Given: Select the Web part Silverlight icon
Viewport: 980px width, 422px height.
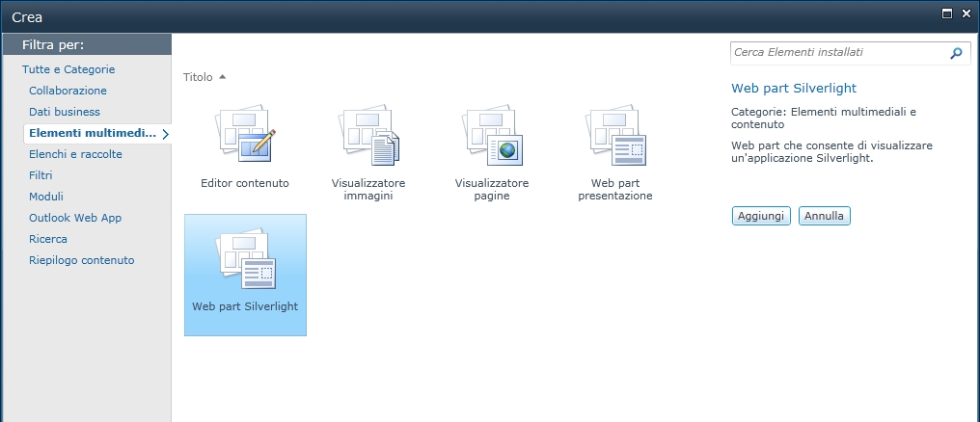Looking at the screenshot, I should [245, 259].
